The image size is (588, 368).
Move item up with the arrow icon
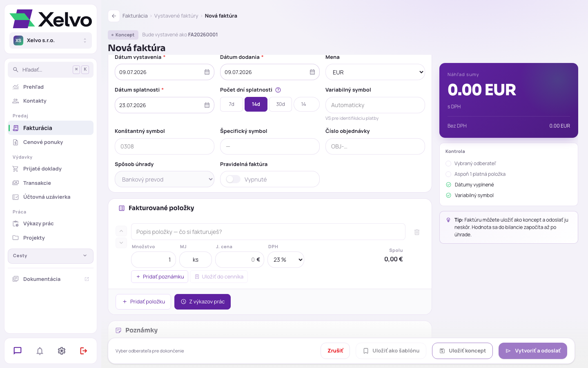pos(121,231)
